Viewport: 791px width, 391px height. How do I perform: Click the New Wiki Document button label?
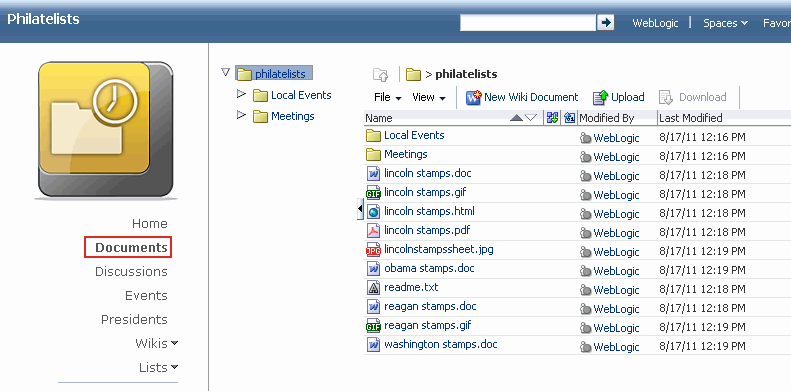coord(531,97)
